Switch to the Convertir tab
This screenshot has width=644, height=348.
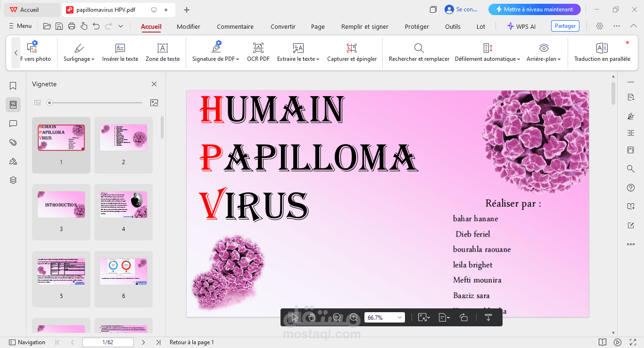[283, 26]
